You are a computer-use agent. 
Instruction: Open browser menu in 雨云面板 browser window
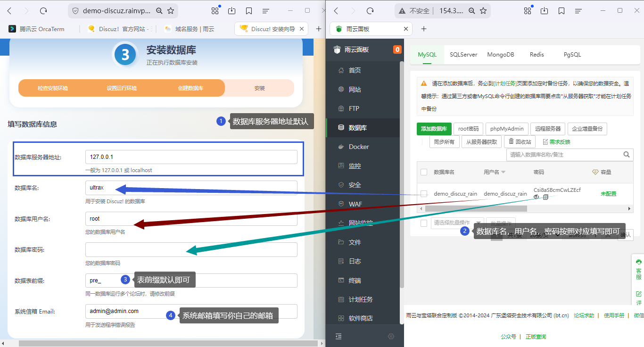(578, 10)
